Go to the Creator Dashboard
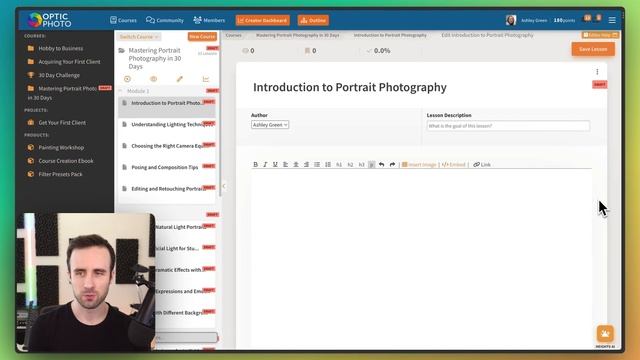Screen dimensions: 640x360 click(263, 20)
